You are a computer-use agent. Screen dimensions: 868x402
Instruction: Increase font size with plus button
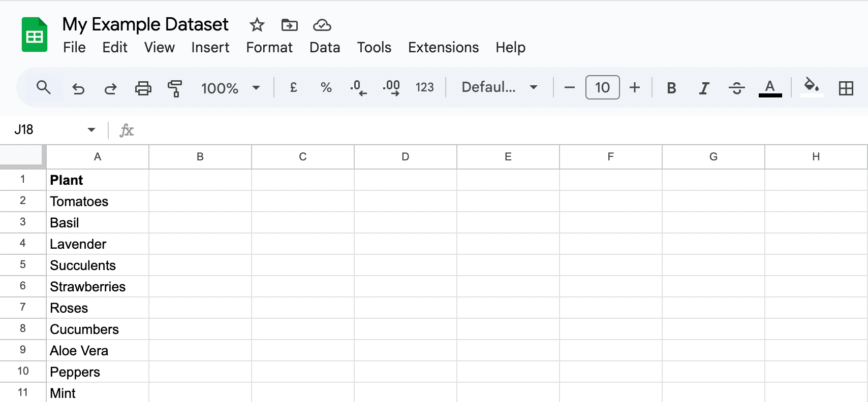tap(635, 87)
